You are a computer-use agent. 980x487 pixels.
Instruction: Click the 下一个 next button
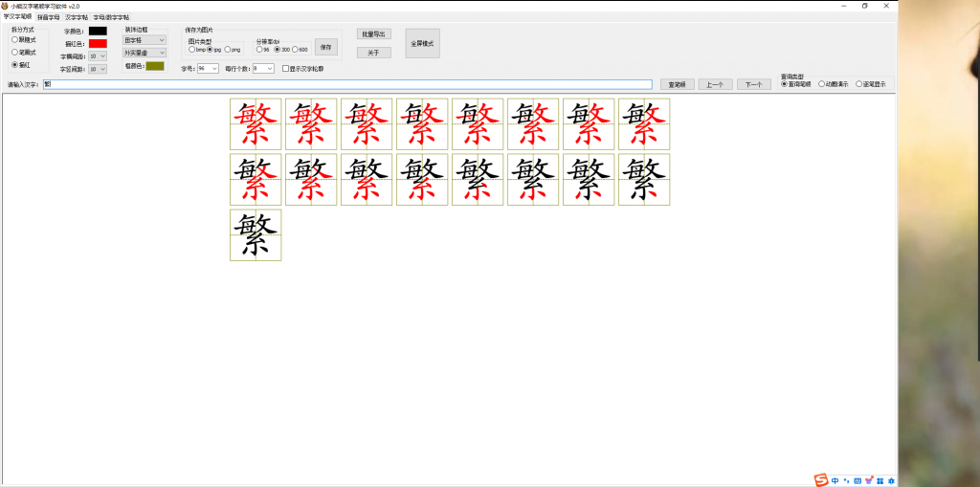754,84
